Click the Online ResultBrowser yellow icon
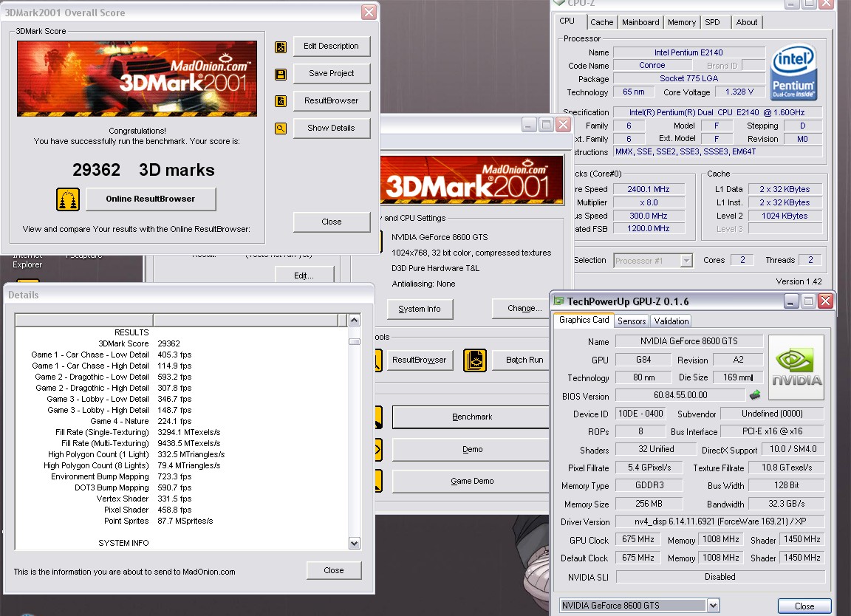The width and height of the screenshot is (851, 616). pyautogui.click(x=68, y=199)
